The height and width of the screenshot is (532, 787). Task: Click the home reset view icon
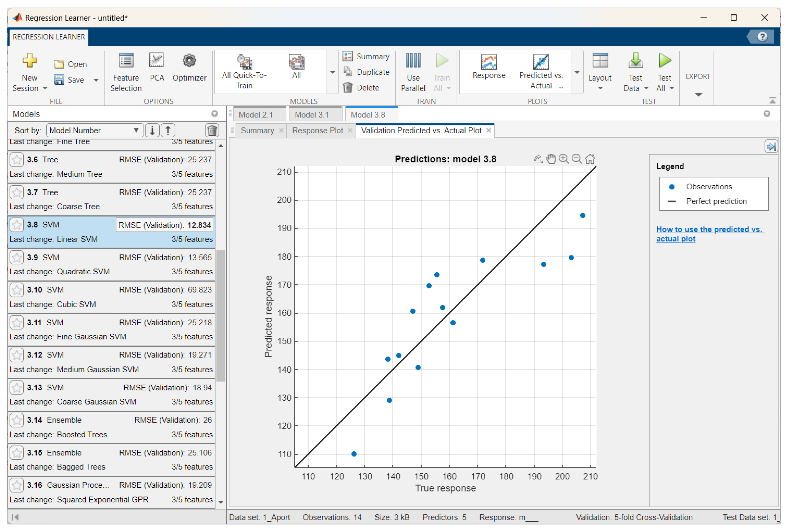tap(590, 159)
